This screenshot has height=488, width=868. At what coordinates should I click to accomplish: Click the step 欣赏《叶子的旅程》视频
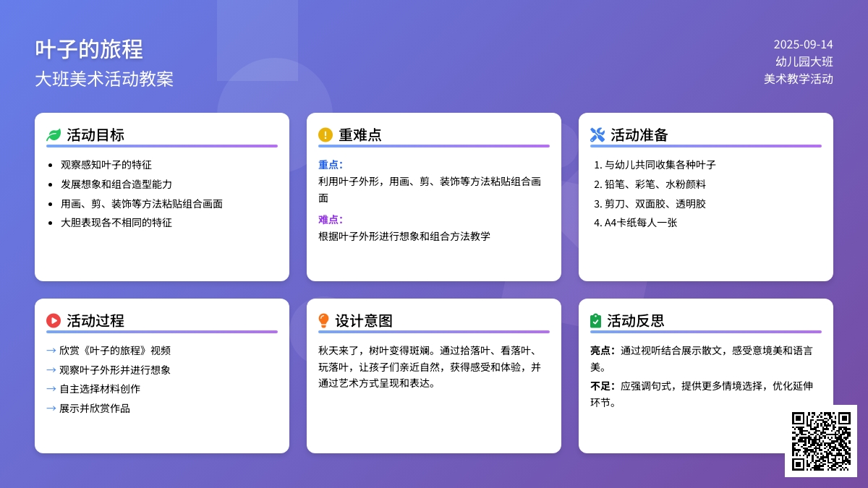[x=115, y=351]
